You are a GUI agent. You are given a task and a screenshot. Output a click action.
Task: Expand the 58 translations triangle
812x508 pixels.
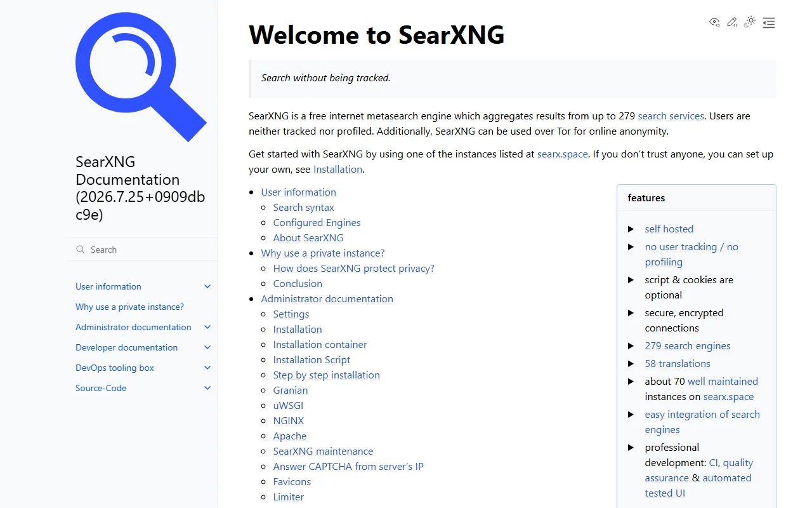click(631, 363)
